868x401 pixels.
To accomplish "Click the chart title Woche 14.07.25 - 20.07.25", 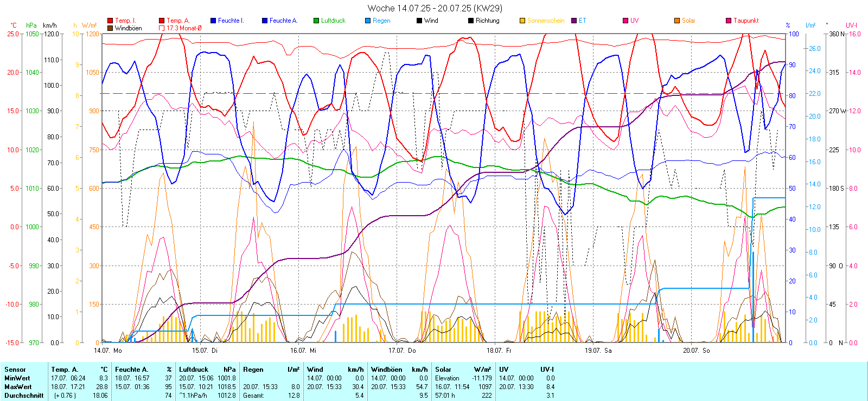I will point(435,8).
